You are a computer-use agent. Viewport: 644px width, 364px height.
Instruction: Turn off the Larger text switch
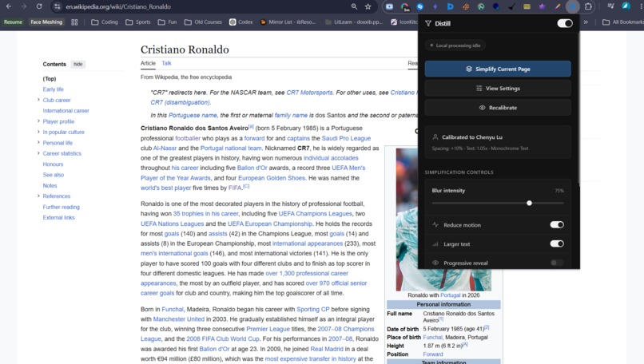[x=557, y=243]
